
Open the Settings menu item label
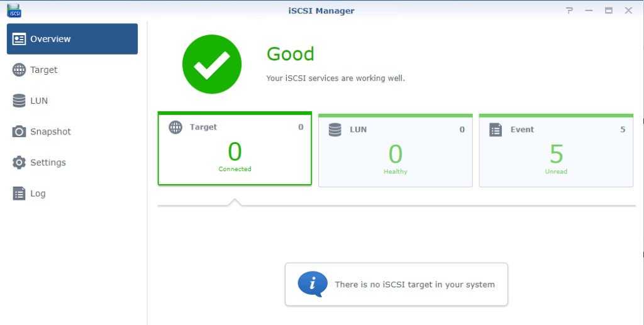tap(48, 162)
